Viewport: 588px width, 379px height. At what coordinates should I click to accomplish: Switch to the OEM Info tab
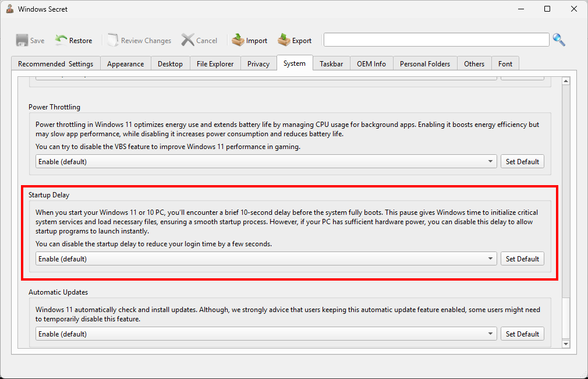click(371, 63)
